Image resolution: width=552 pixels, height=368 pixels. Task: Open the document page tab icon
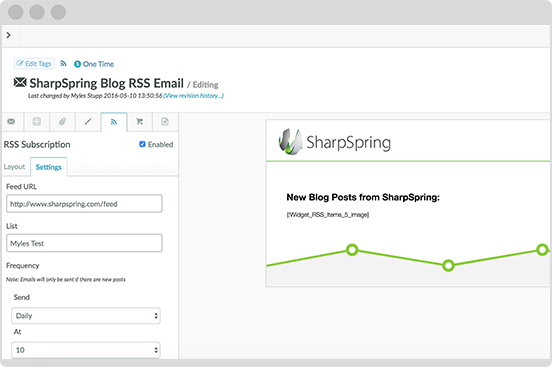(165, 121)
